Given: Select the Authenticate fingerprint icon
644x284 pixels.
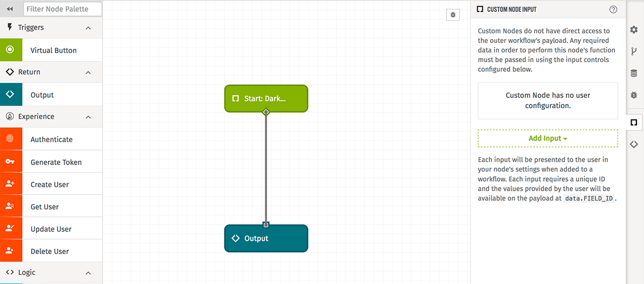Looking at the screenshot, I should 11,139.
